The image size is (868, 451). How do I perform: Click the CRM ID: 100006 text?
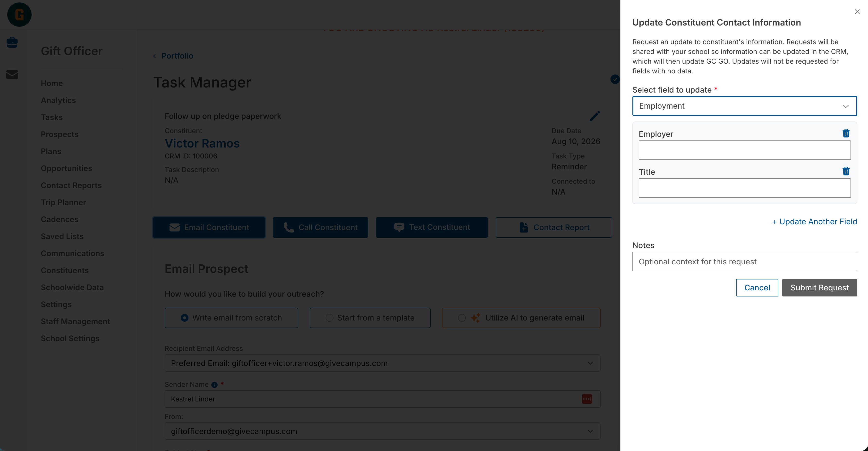pos(191,156)
